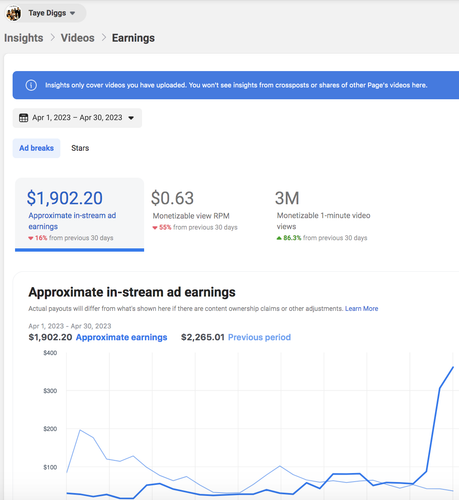
Task: Click the Approximate in-stream ad earnings heading
Action: pos(132,292)
